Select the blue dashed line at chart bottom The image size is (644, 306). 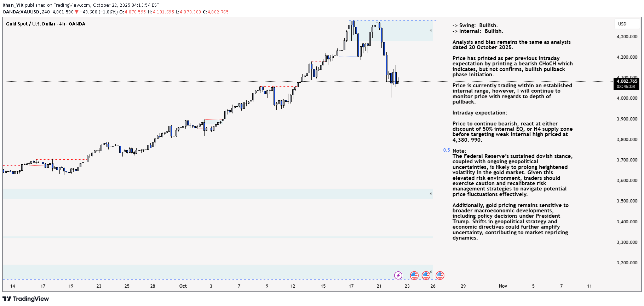[212, 279]
